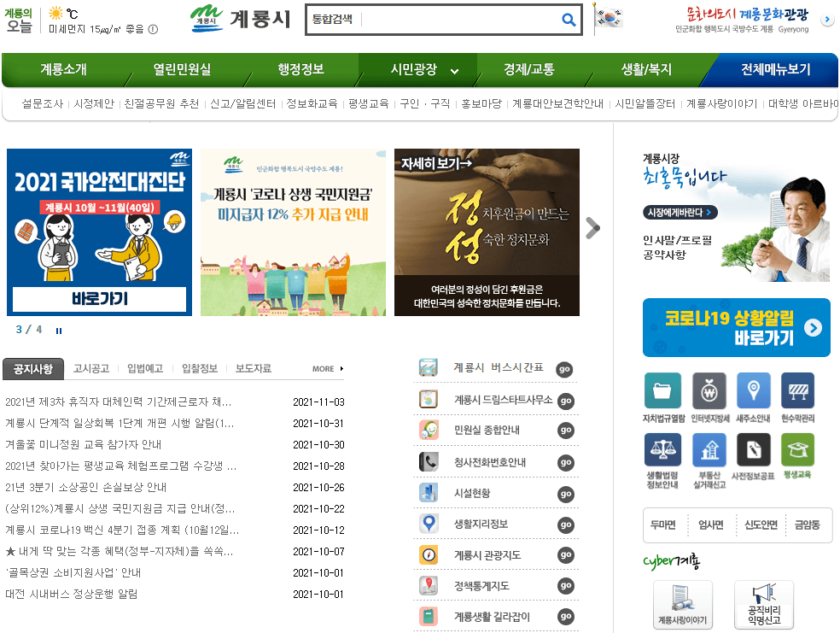Click the Korean flag icon

(610, 18)
